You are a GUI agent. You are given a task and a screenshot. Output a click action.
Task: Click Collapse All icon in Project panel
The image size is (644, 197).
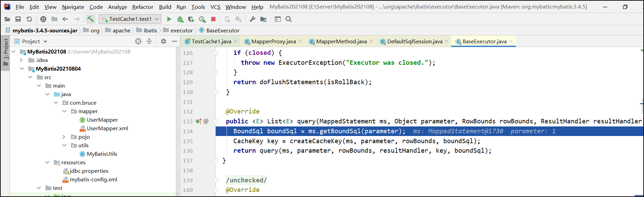(149, 41)
